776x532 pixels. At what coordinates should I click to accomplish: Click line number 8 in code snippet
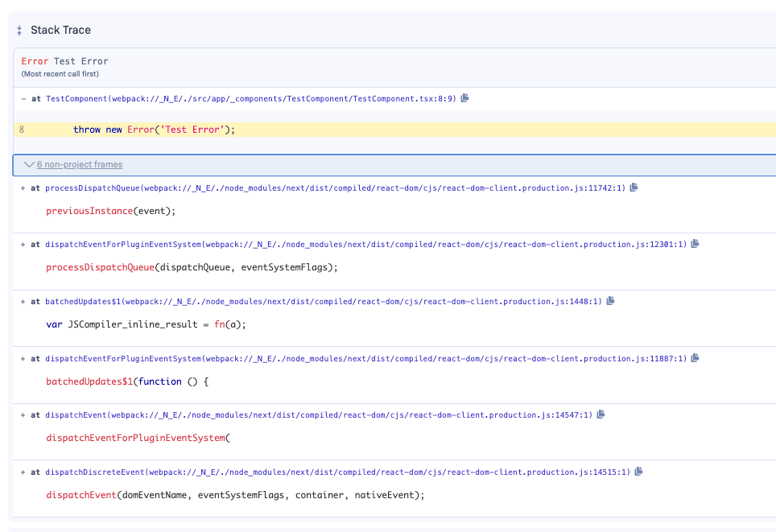[21, 130]
